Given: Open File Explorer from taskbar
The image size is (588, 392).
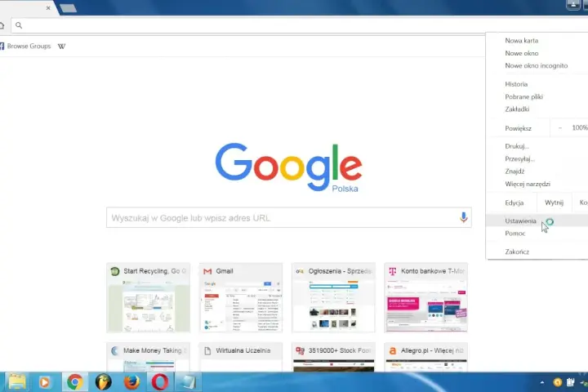Looking at the screenshot, I should tap(17, 382).
